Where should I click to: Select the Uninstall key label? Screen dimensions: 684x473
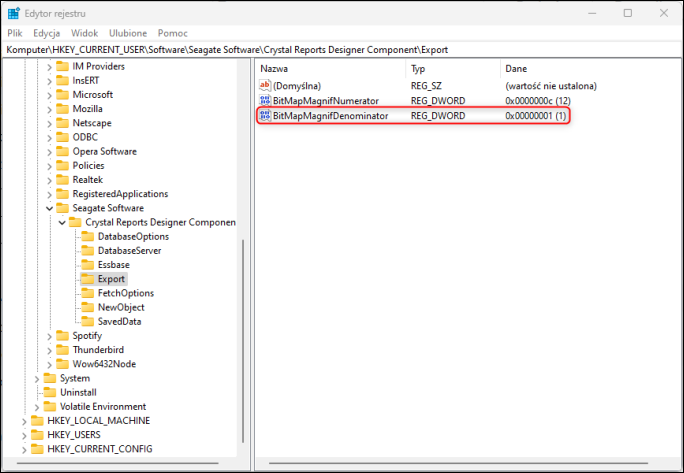[79, 392]
